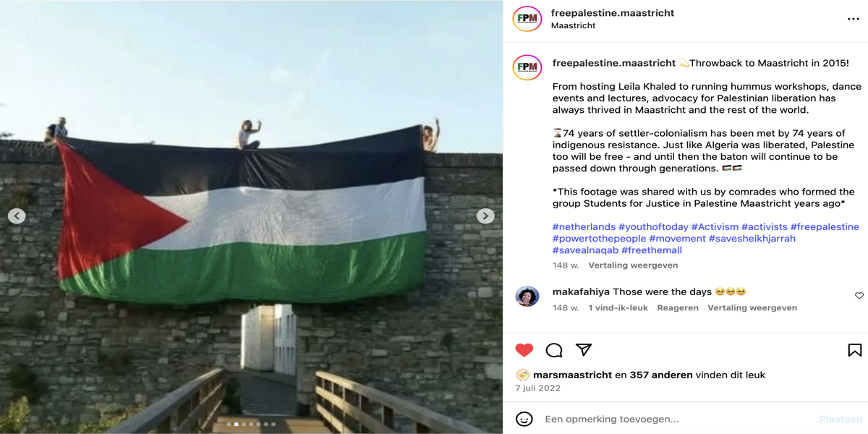Open the comment speech bubble icon
The height and width of the screenshot is (434, 868).
pyautogui.click(x=554, y=350)
